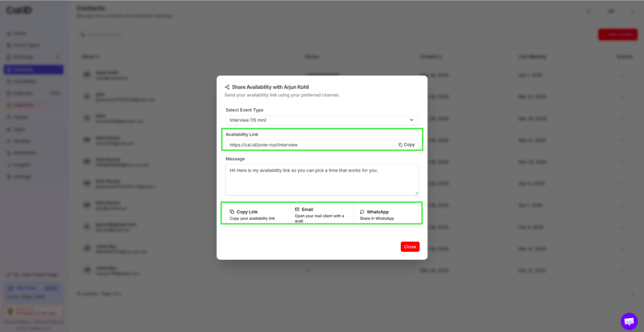The height and width of the screenshot is (332, 644).
Task: Click the 'Share Availability with Arjun Kohli' title
Action: coord(270,87)
